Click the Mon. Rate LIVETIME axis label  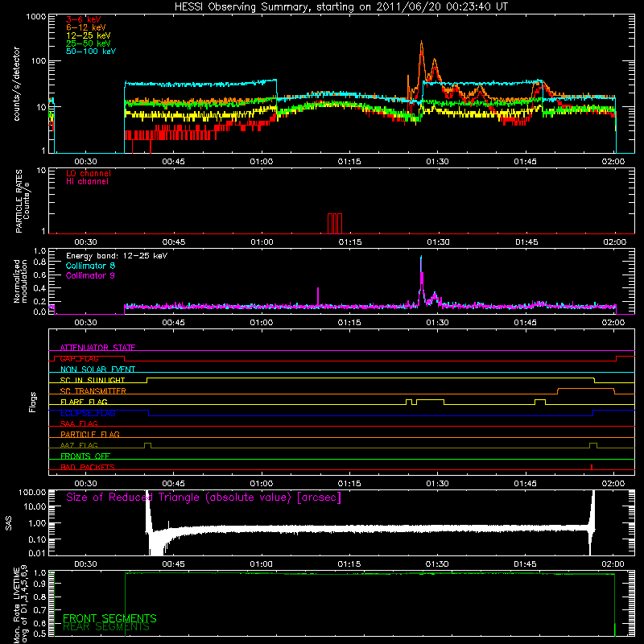20,604
